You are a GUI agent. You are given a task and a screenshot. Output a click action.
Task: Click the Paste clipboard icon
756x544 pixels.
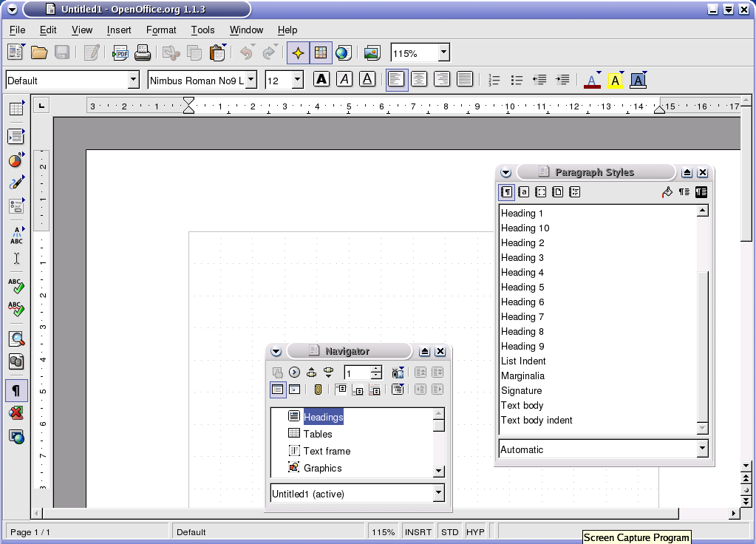click(x=217, y=53)
